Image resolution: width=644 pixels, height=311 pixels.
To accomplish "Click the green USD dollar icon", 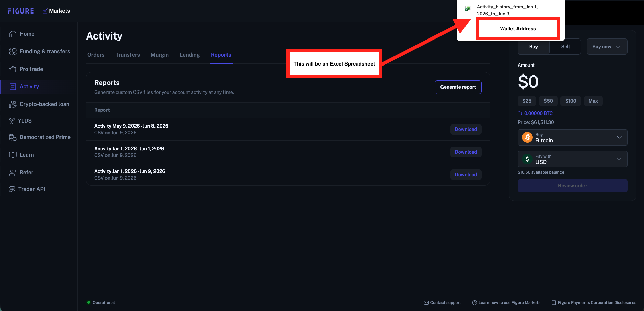I will pyautogui.click(x=527, y=159).
